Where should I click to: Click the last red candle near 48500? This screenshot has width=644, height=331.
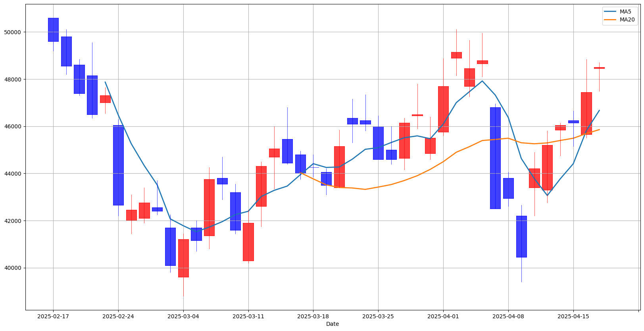pos(599,68)
